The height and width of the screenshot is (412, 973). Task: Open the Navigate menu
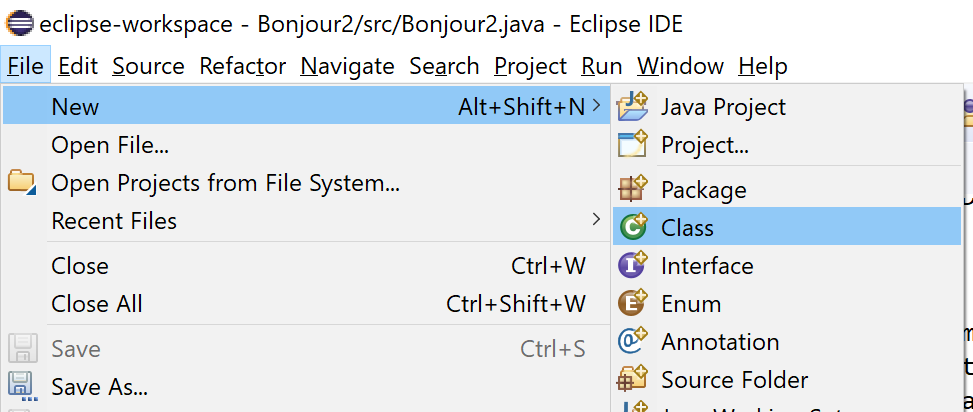(347, 66)
